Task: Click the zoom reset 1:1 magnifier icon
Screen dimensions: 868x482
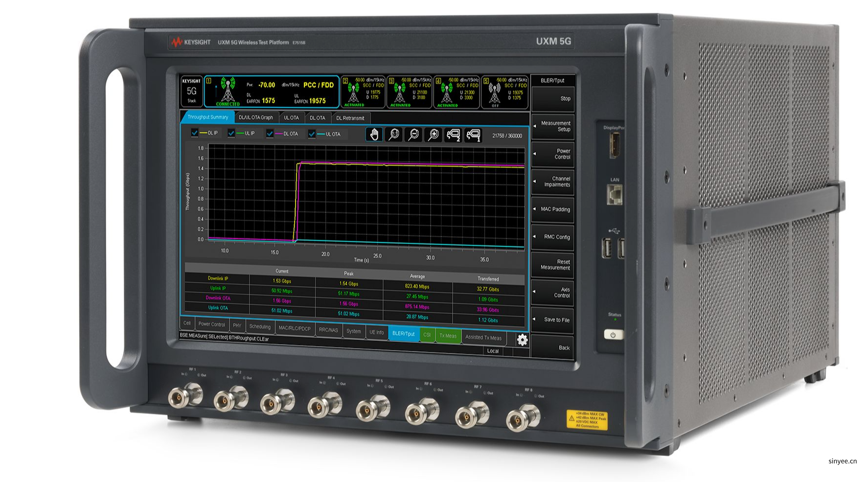Action: click(394, 135)
